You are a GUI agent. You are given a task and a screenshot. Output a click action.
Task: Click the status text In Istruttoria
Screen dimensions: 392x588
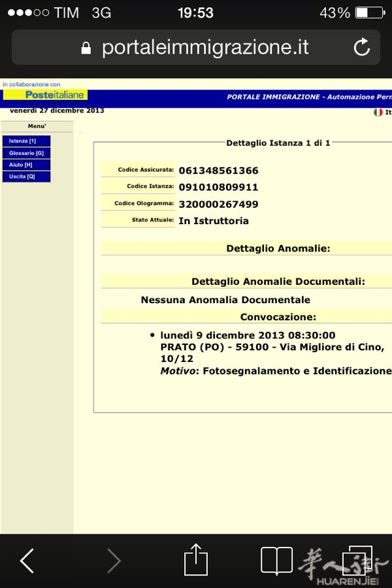tap(214, 221)
